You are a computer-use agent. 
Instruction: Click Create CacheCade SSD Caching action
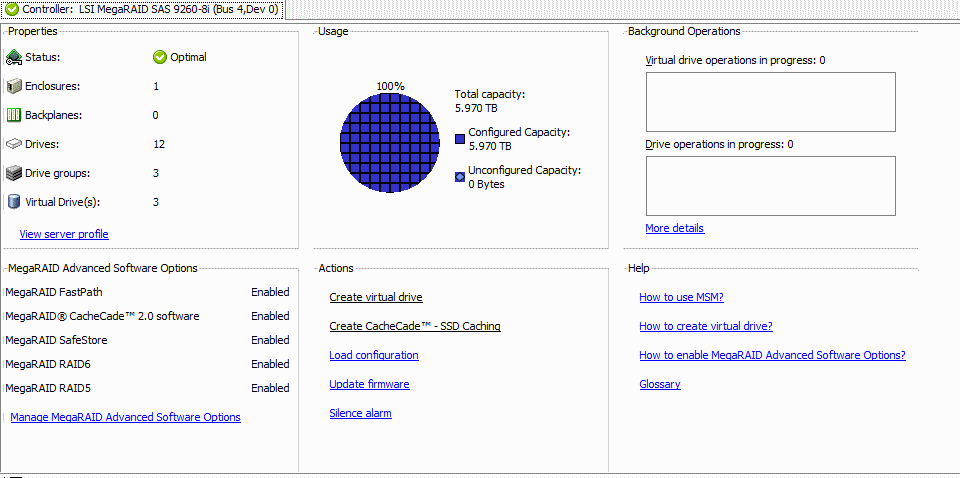pos(415,326)
